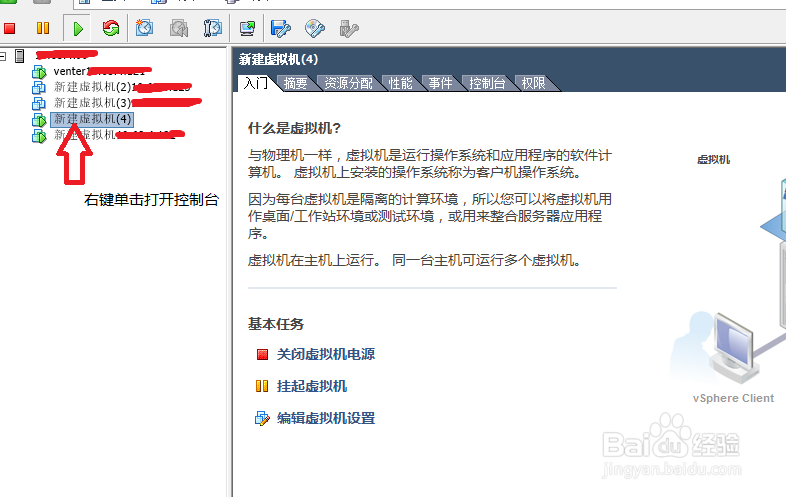Image resolution: width=786 pixels, height=497 pixels.
Task: Open the 控制台 tab
Action: coord(487,83)
